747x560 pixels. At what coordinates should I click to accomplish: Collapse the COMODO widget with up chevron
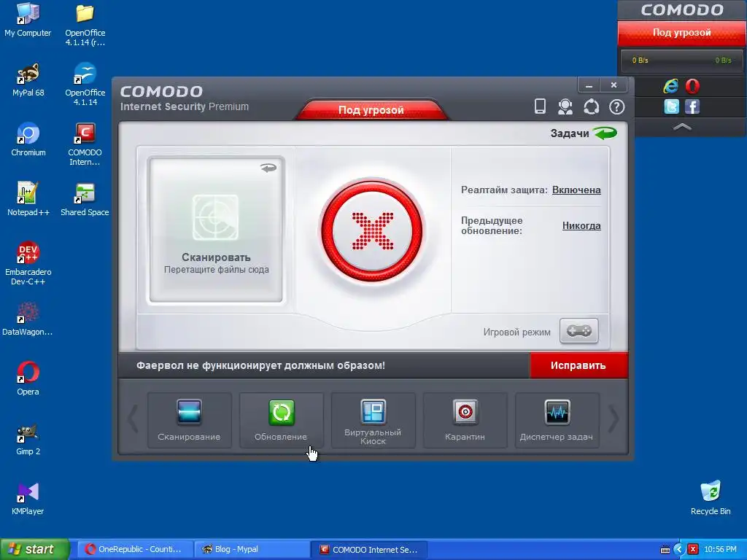click(x=682, y=127)
